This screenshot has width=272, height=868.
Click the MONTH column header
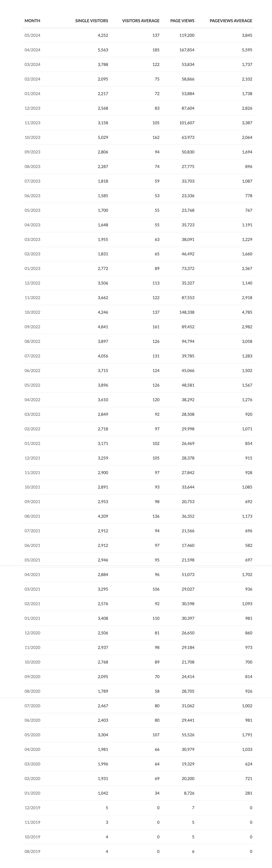(32, 21)
